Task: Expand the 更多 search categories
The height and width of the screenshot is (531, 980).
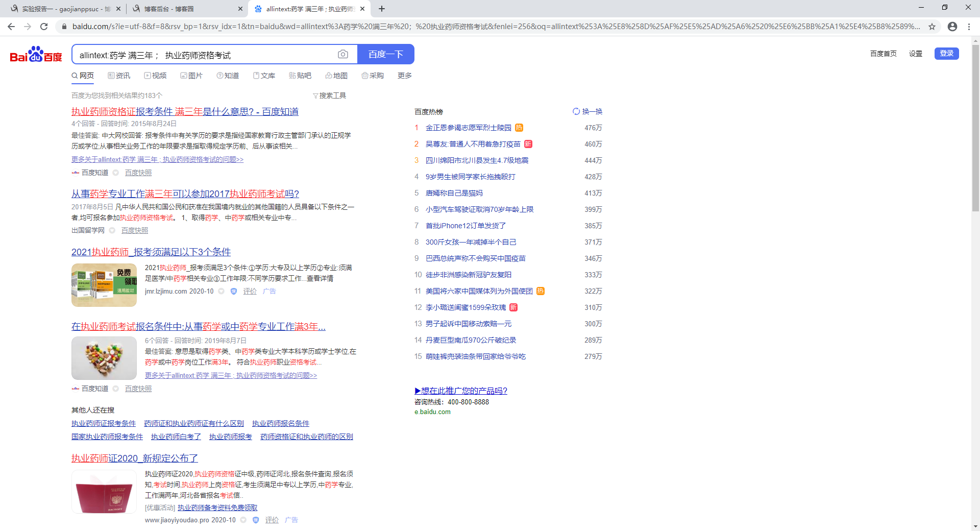Action: click(405, 76)
